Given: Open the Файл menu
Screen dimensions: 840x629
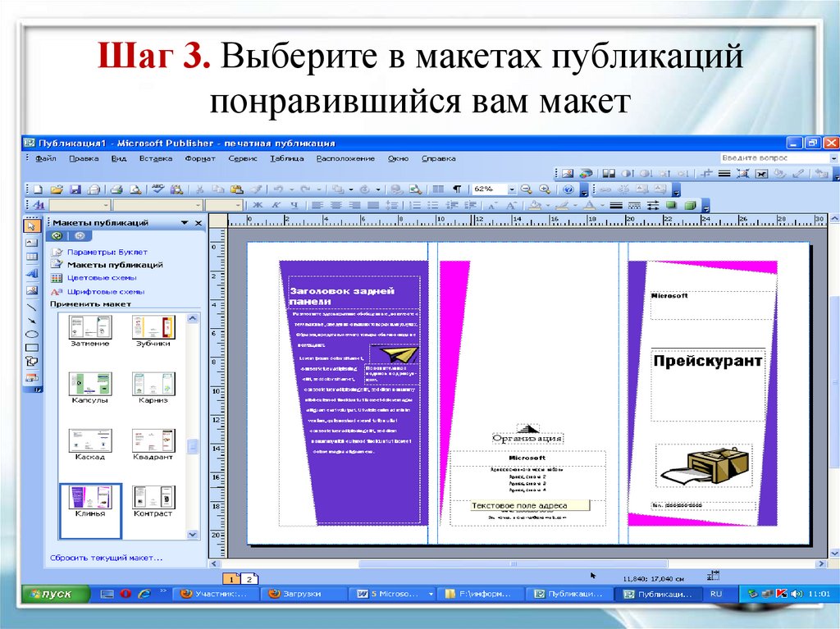Looking at the screenshot, I should coord(46,158).
